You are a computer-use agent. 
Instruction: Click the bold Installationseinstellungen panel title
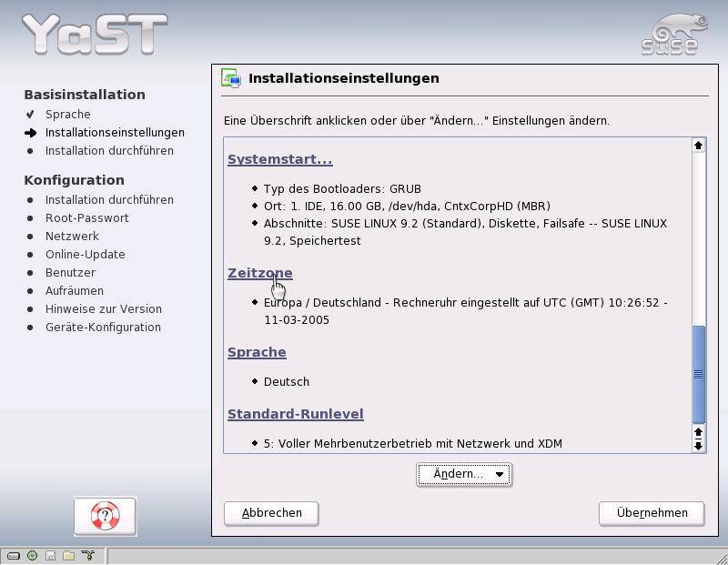(344, 78)
